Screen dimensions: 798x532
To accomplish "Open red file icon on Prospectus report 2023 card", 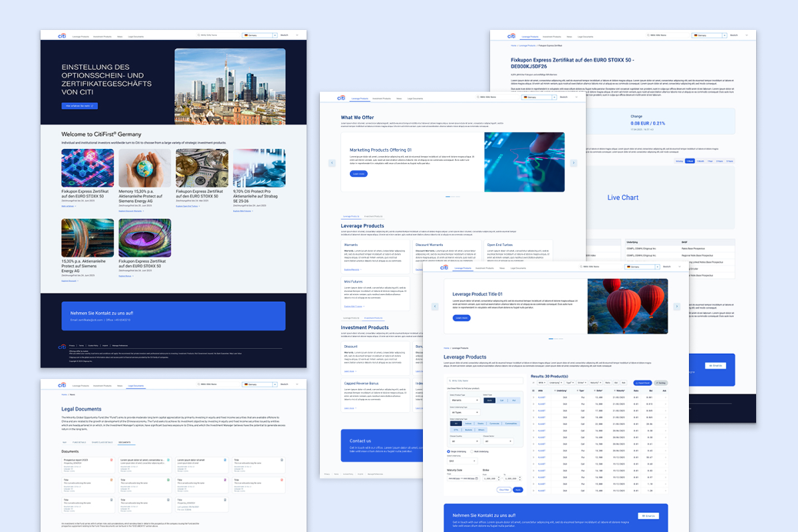I will (111, 460).
